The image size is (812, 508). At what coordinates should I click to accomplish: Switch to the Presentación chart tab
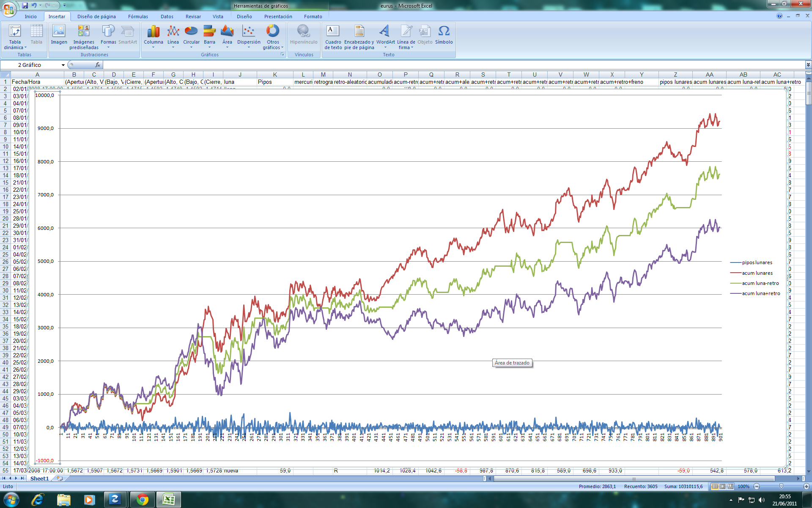coord(278,17)
